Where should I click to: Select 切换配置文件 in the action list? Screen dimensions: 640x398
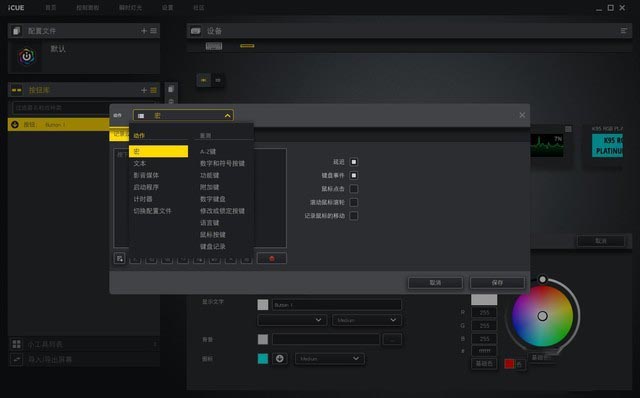tap(153, 211)
